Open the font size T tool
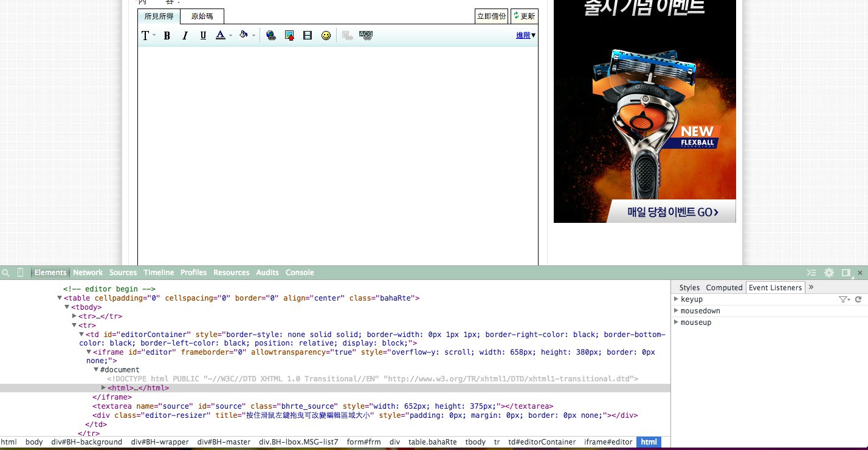Screen dimensions: 868x450 tap(146, 36)
